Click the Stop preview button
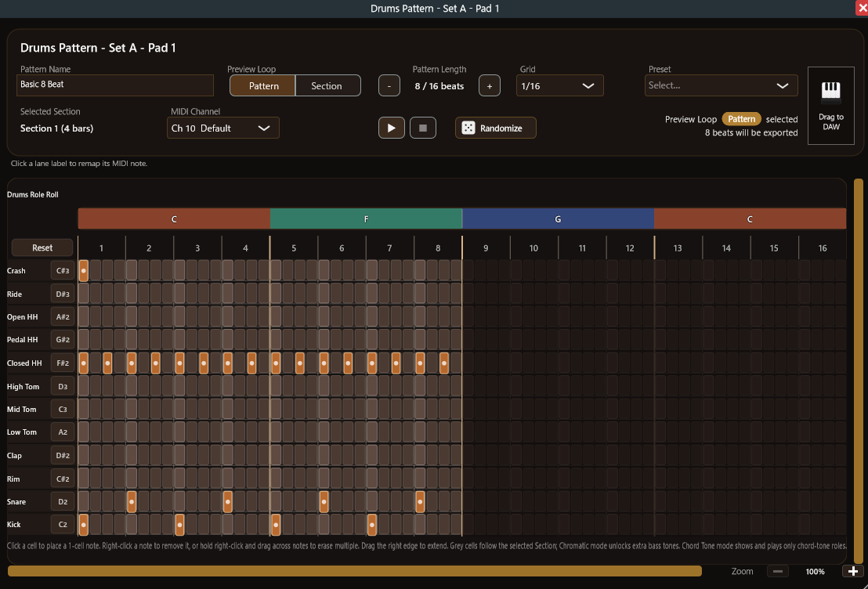Viewport: 868px width, 589px height. click(x=423, y=128)
